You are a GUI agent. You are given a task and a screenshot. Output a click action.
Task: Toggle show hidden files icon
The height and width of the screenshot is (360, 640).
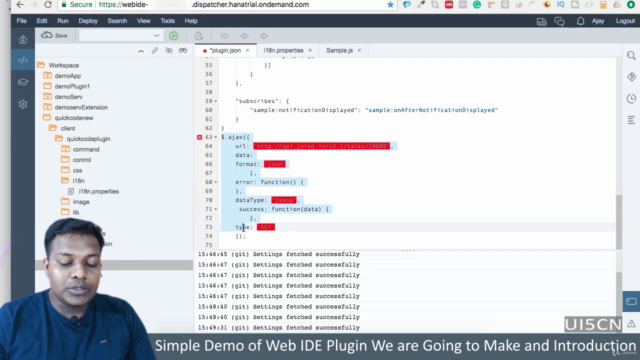[x=169, y=51]
